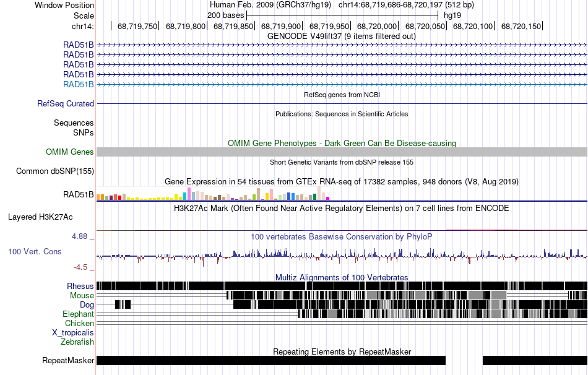Screen dimensions: 588x375
Task: Click the tall pink bar in GTEx chart
Action: 189,194
